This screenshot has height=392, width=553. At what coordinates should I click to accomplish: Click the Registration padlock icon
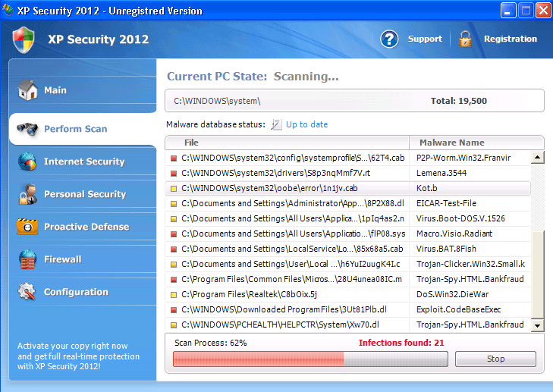coord(465,39)
